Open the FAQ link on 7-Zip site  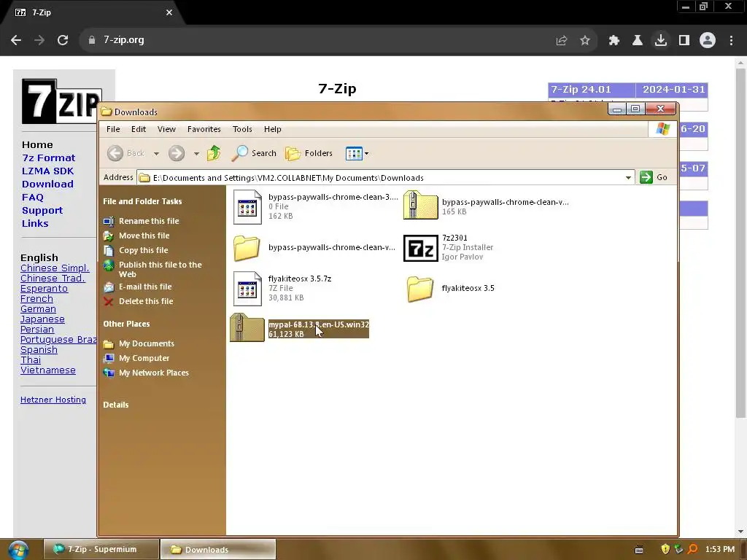[x=32, y=197]
